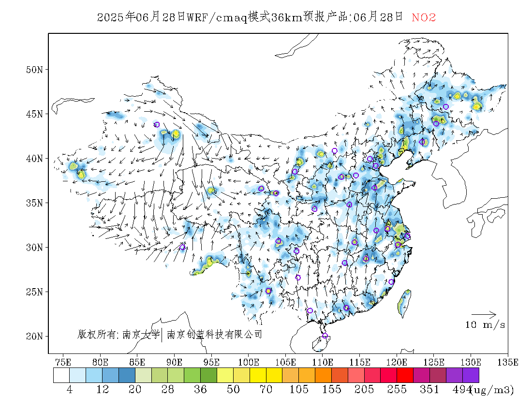The height and width of the screenshot is (411, 532).
Task: Select the 40N latitude label
Action: pyautogui.click(x=34, y=159)
